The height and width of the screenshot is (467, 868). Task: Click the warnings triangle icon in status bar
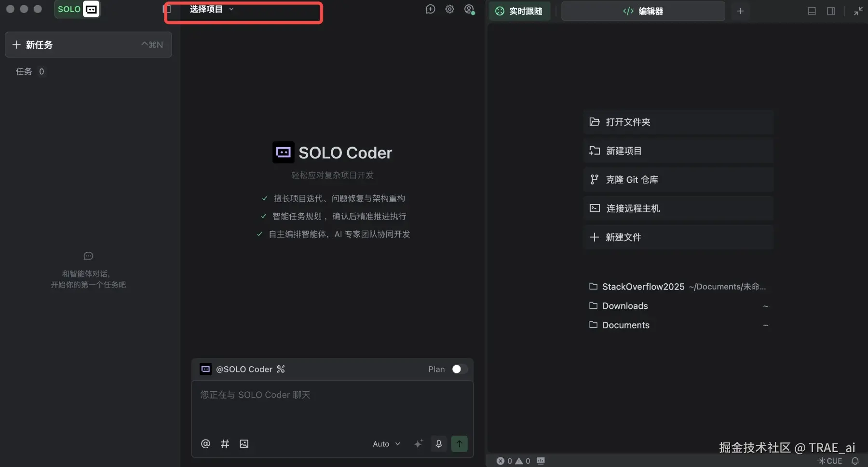click(519, 461)
